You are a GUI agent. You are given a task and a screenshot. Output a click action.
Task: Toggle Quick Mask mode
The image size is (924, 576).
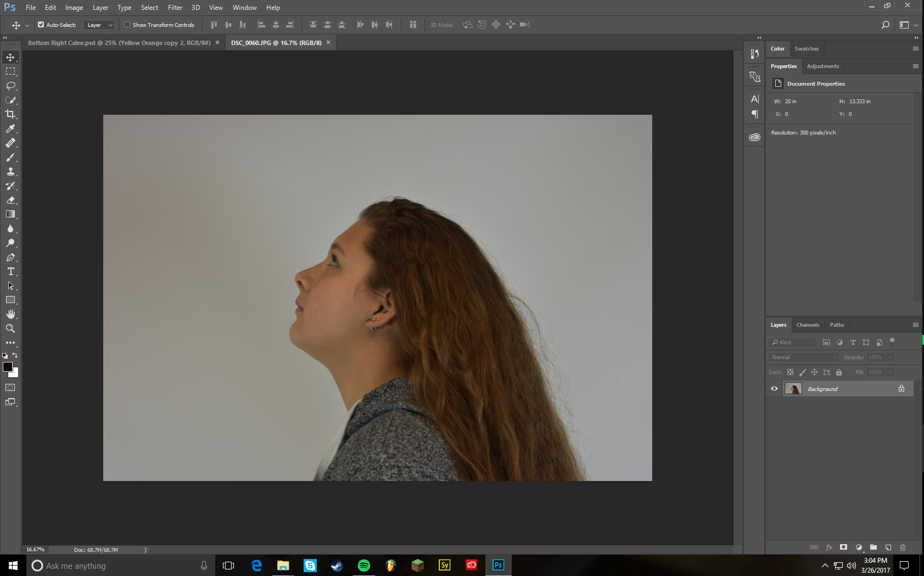coord(10,387)
